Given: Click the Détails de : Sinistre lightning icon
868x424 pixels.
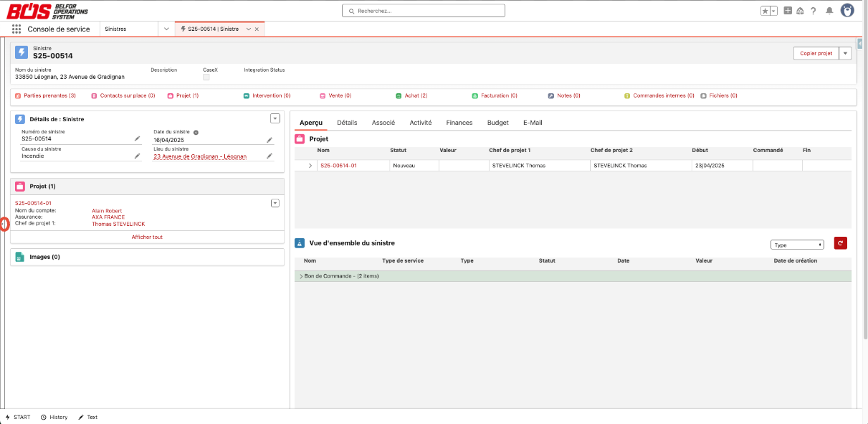Looking at the screenshot, I should (20, 119).
